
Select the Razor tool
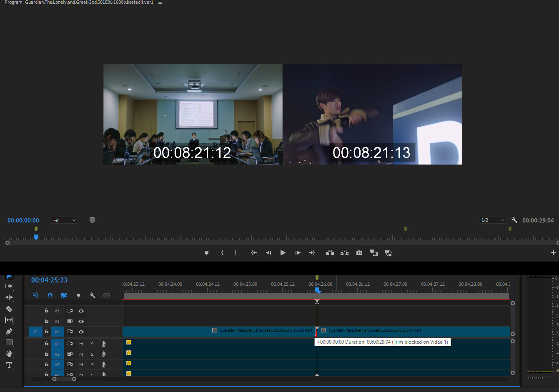point(9,309)
